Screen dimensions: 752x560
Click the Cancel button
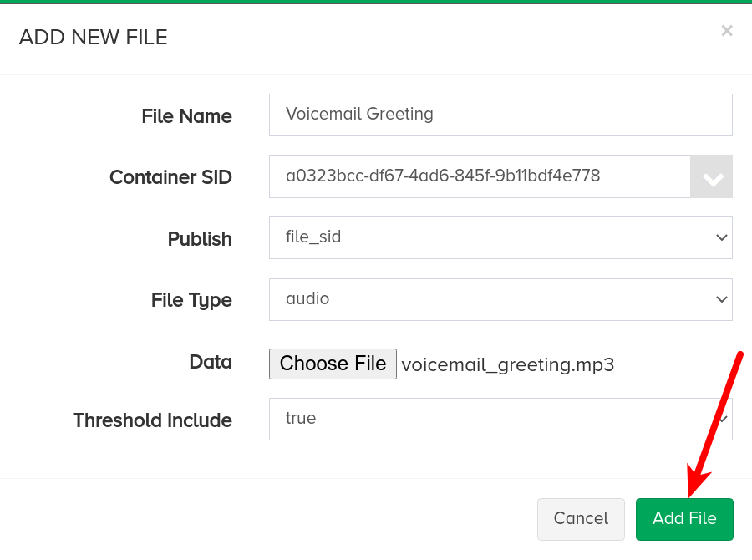[x=581, y=519]
